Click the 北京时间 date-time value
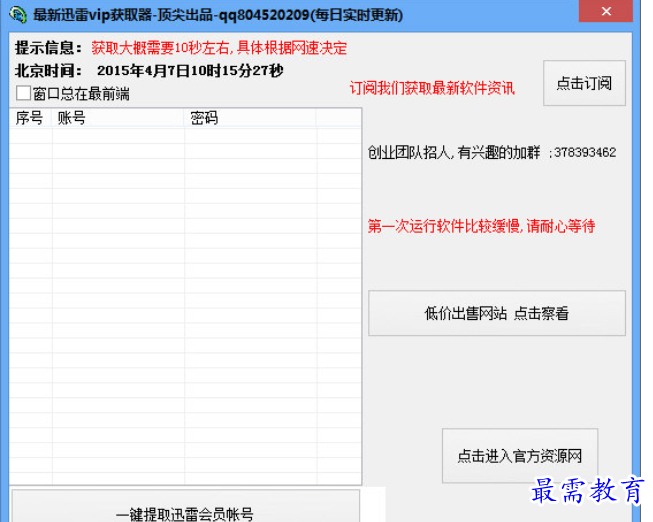The width and height of the screenshot is (653, 522). click(x=190, y=70)
